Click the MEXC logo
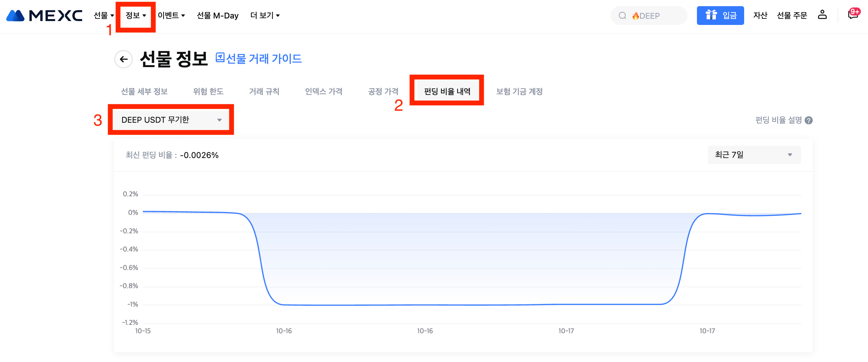The height and width of the screenshot is (362, 868). click(x=44, y=16)
